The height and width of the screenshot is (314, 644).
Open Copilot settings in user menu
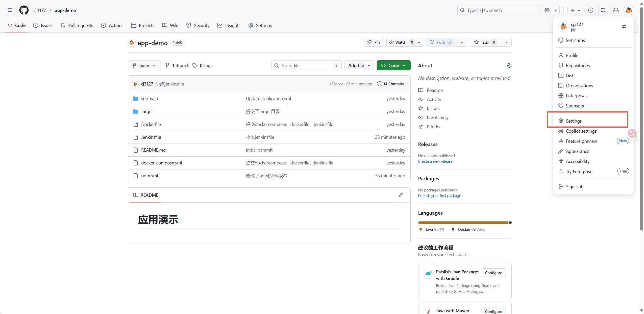point(593,131)
